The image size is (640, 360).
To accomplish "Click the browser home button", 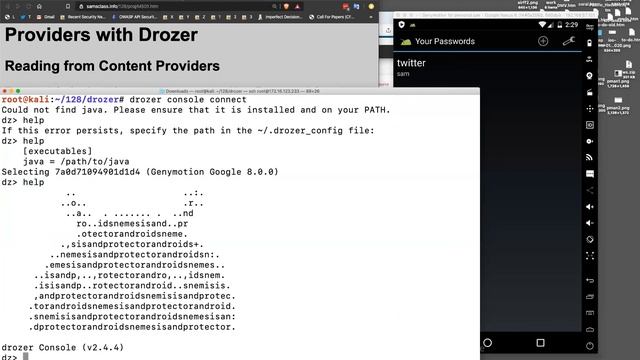I will click(x=39, y=6).
